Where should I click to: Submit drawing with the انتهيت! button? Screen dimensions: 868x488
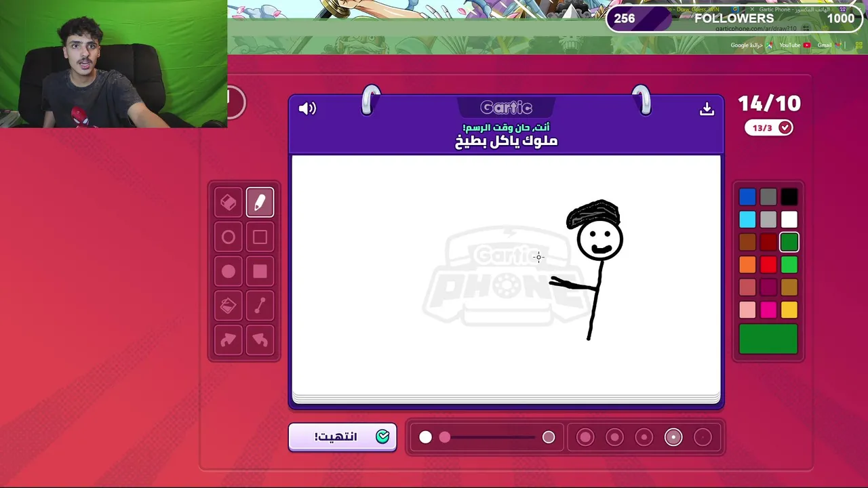point(342,437)
